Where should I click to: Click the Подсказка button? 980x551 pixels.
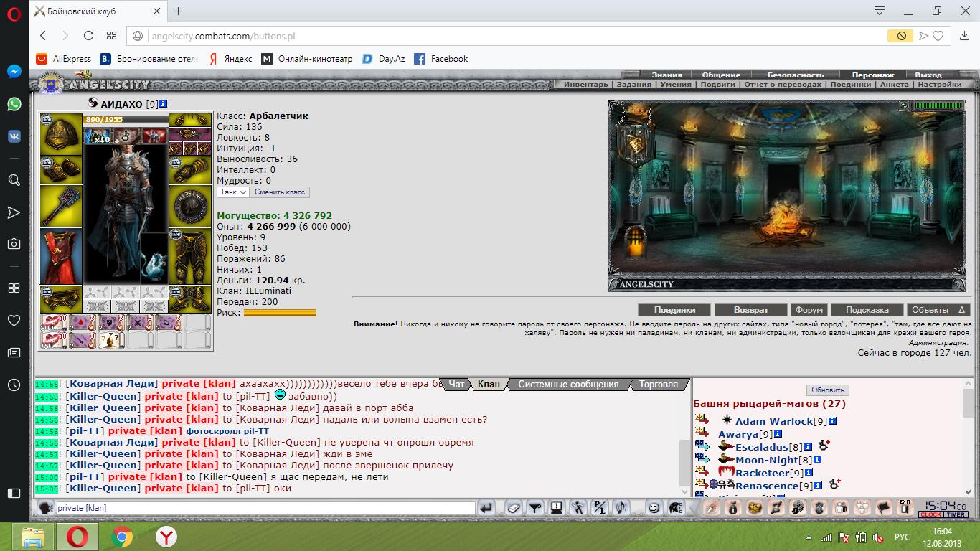coord(867,310)
